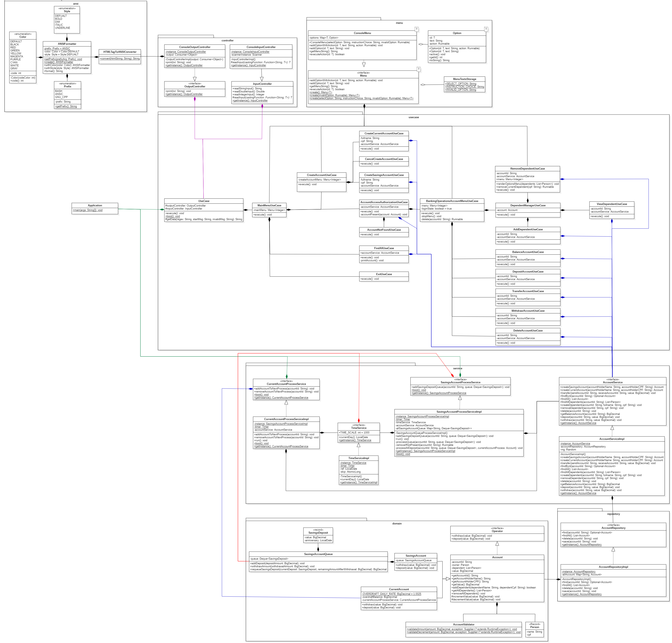Select the TimeService interface box
This screenshot has width=672, height=643.
359,432
